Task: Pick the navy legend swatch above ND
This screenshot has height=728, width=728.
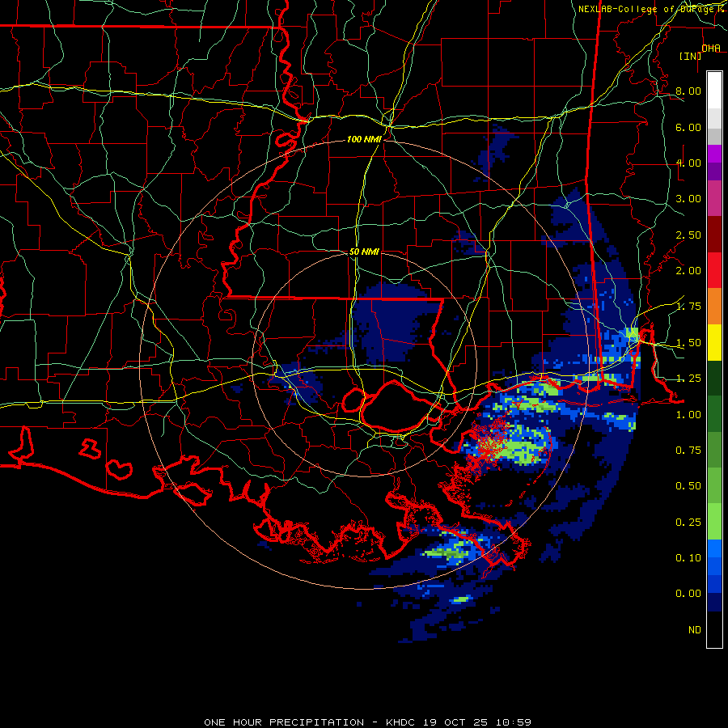Action: pyautogui.click(x=714, y=603)
